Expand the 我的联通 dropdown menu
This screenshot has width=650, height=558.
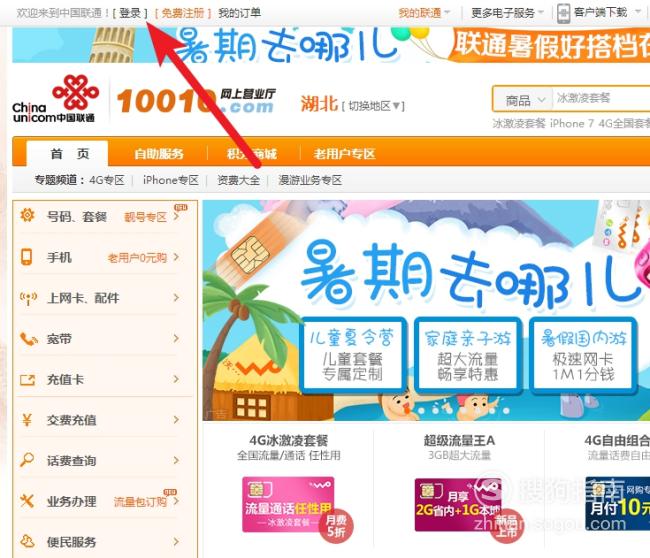click(424, 13)
